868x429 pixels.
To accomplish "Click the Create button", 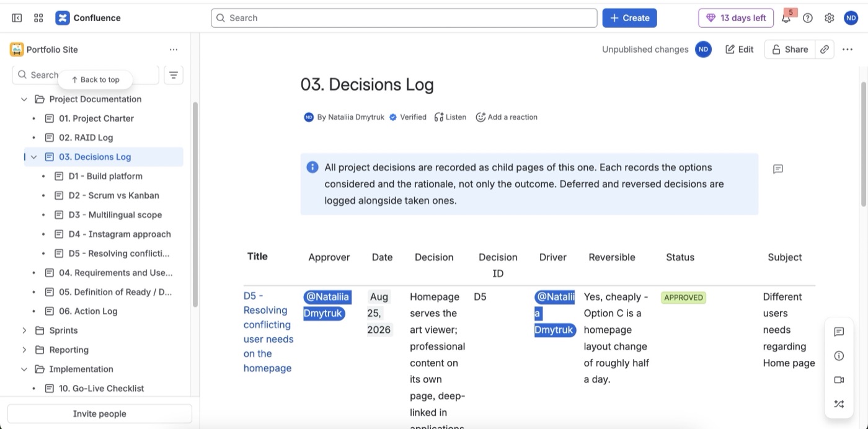I will click(629, 18).
